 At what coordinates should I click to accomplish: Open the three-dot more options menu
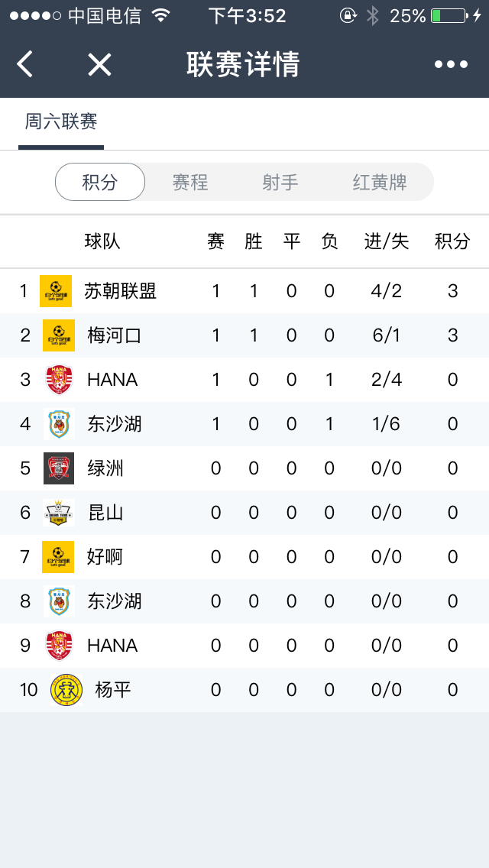pyautogui.click(x=451, y=64)
